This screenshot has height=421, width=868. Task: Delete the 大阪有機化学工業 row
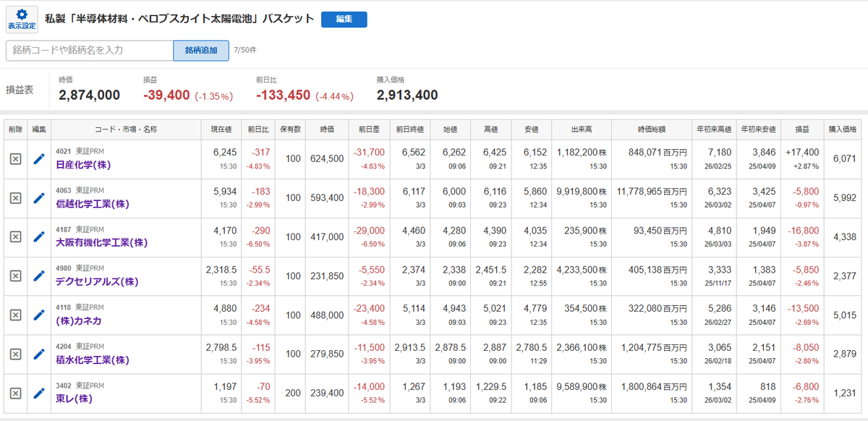(15, 237)
